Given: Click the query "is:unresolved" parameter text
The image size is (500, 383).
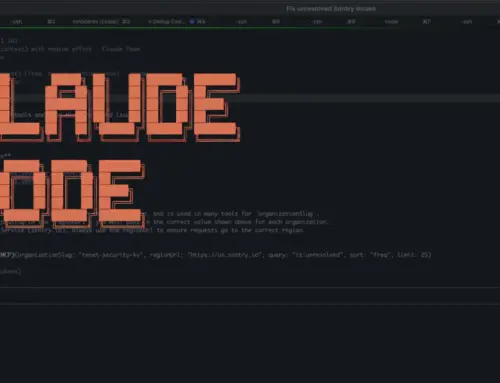Looking at the screenshot, I should 306,255.
